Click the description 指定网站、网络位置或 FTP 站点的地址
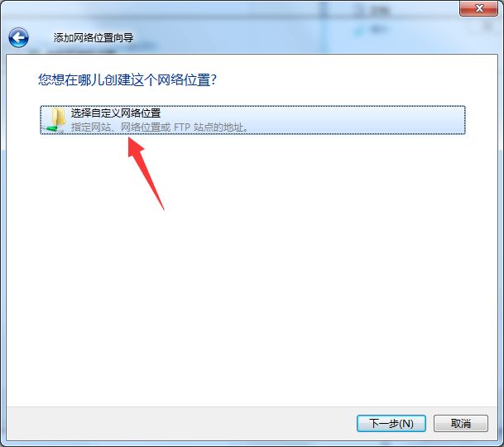Screen dimensions: 504x447 point(160,127)
